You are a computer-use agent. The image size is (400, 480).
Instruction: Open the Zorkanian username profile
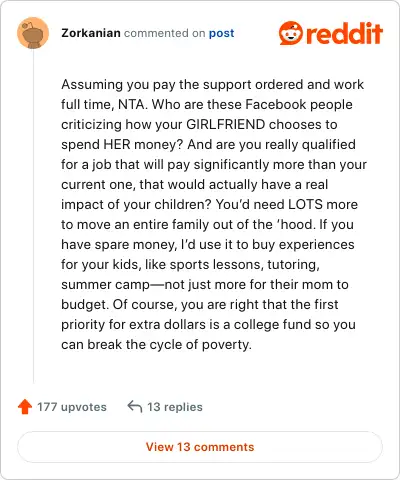click(91, 33)
